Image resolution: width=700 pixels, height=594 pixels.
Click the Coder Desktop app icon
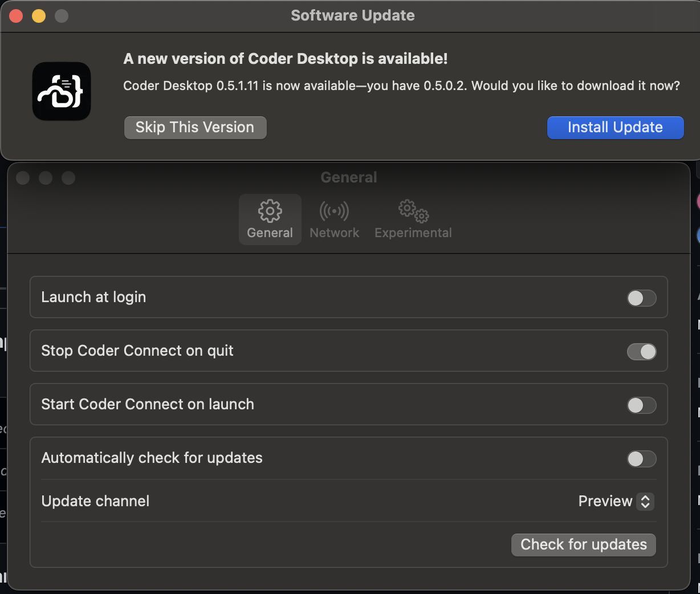[62, 91]
